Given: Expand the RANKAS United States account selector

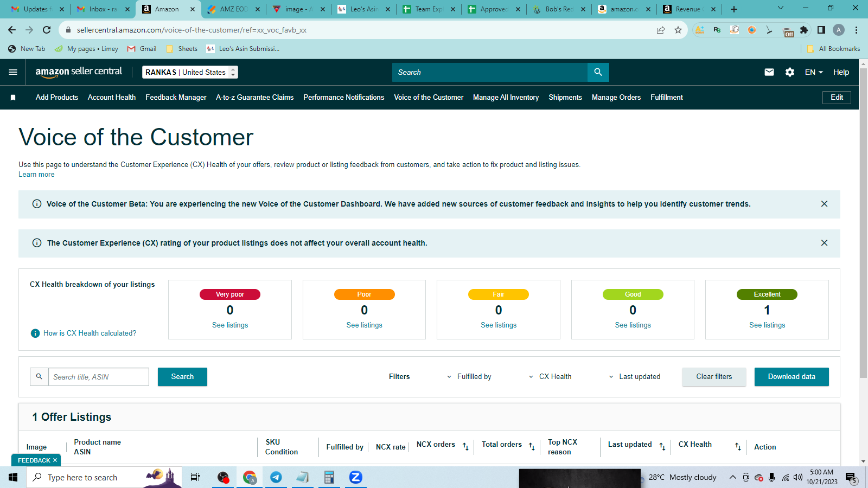Looking at the screenshot, I should pyautogui.click(x=190, y=72).
